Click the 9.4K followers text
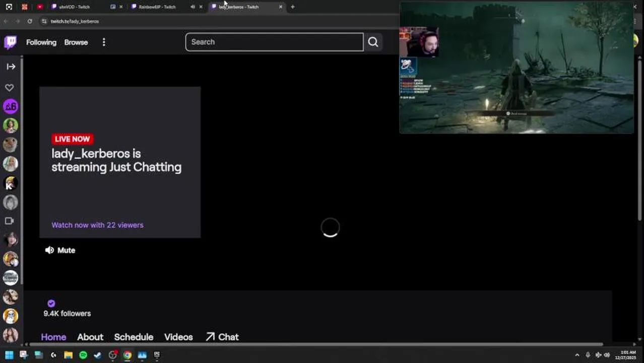 click(x=67, y=314)
